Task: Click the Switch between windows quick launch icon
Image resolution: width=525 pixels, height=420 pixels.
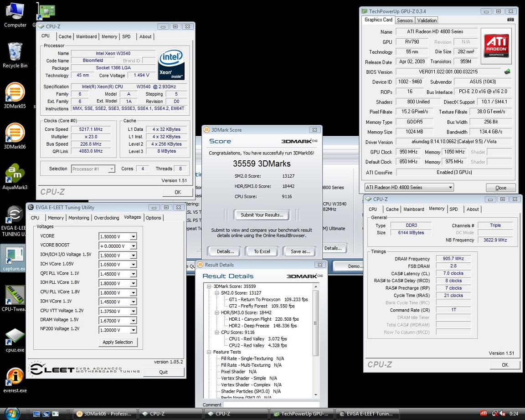Action: point(46,414)
